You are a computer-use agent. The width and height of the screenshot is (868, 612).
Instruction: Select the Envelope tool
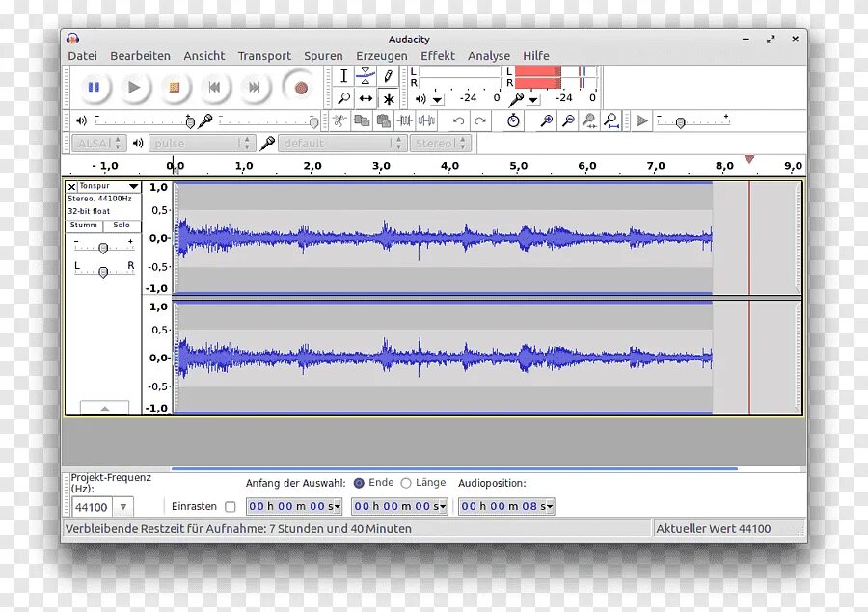366,76
